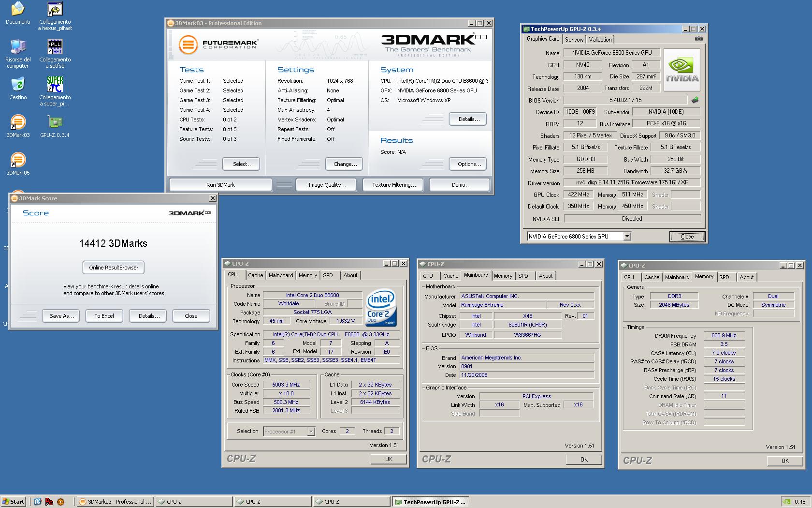
Task: Click the NVIDIA logo in GPU-Z
Action: [682, 70]
